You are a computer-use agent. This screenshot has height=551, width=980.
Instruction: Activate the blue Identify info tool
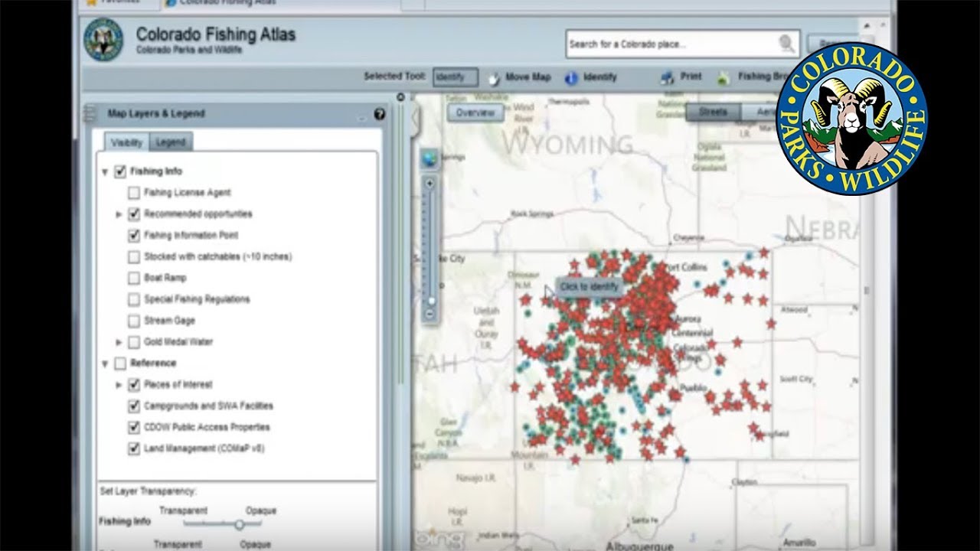pos(570,77)
